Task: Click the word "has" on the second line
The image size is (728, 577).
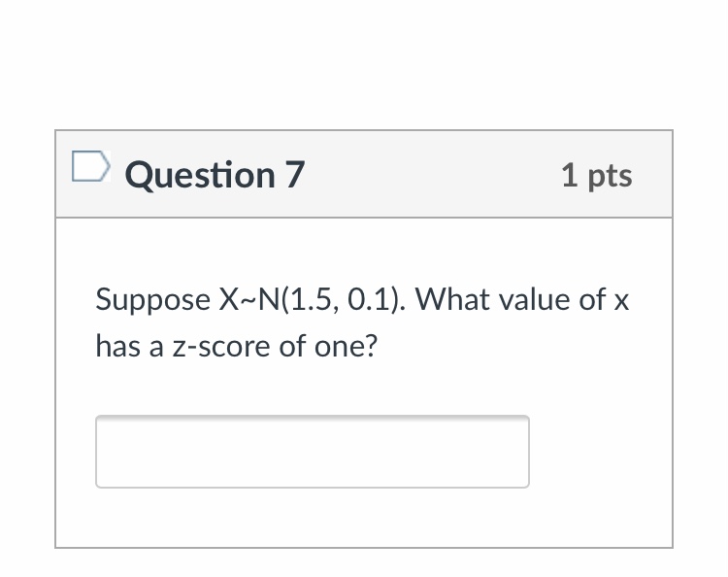Action: coord(116,345)
